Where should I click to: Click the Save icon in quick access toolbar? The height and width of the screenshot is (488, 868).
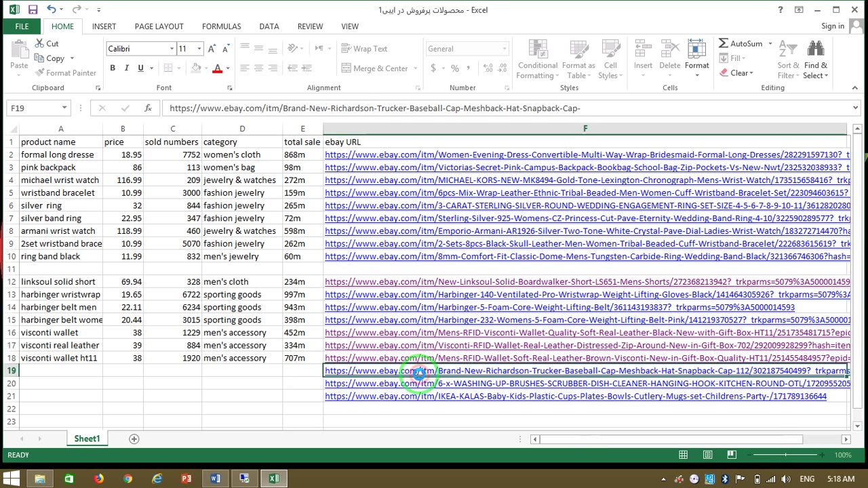click(x=33, y=10)
